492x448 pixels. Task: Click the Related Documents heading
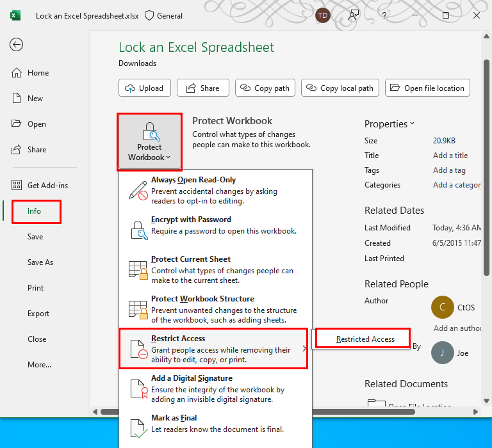(x=406, y=384)
